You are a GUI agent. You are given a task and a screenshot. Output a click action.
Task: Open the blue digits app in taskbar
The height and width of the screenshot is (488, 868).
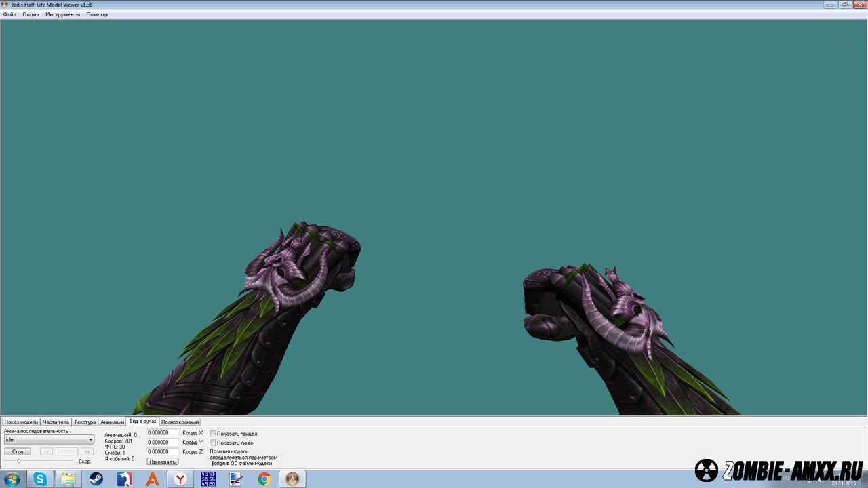208,479
